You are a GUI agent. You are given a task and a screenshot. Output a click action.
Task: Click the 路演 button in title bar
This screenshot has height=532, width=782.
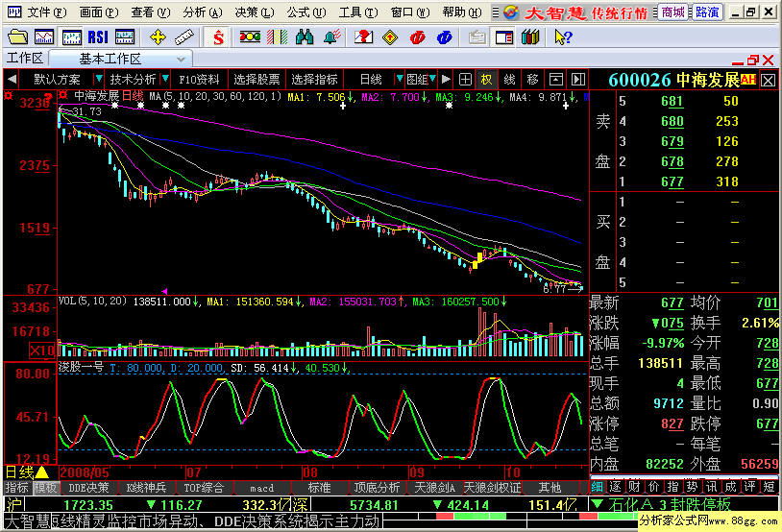707,12
